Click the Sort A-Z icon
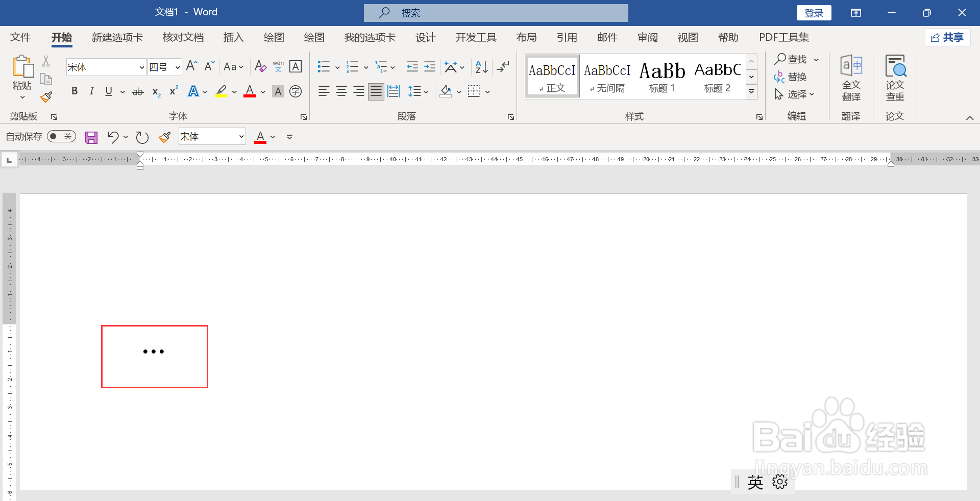Image resolution: width=980 pixels, height=501 pixels. [481, 66]
